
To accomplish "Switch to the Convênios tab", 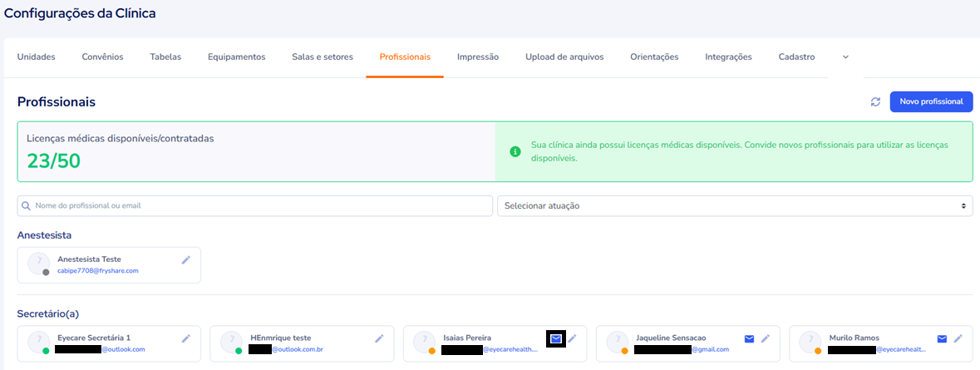I will coord(102,57).
